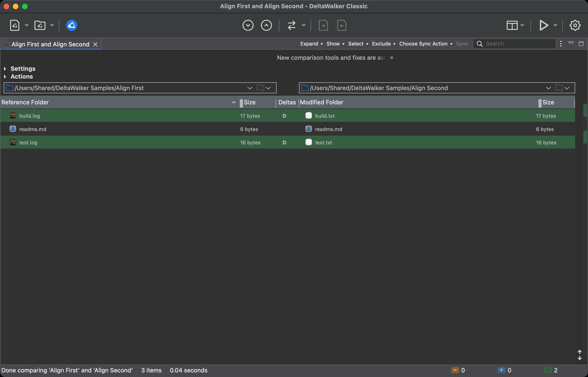Open the new file comparison dropdown arrow

(x=26, y=25)
